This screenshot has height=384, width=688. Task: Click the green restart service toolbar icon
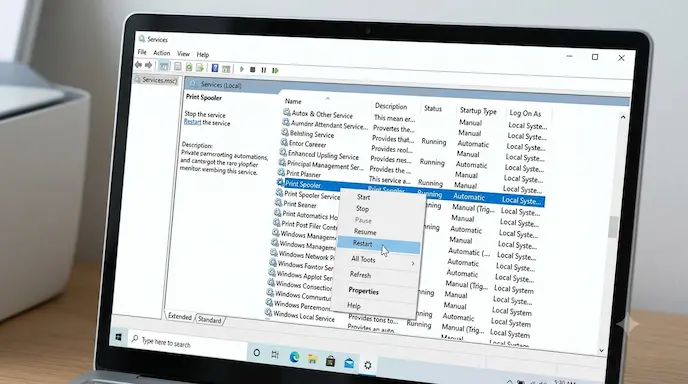coord(275,70)
